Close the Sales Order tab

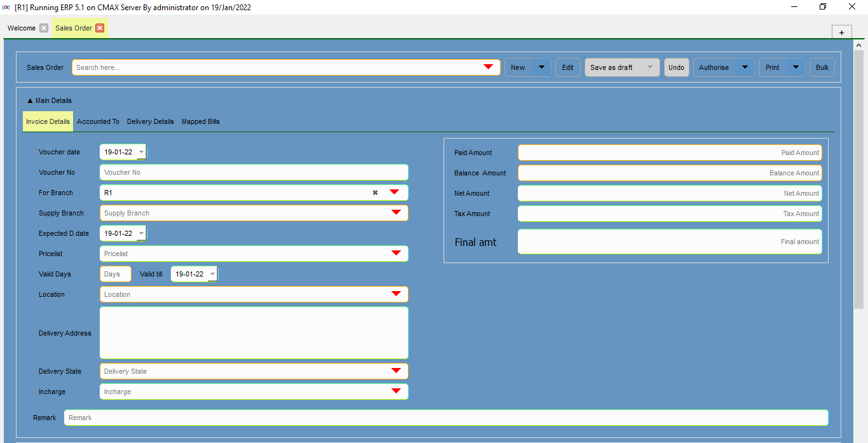pos(100,28)
